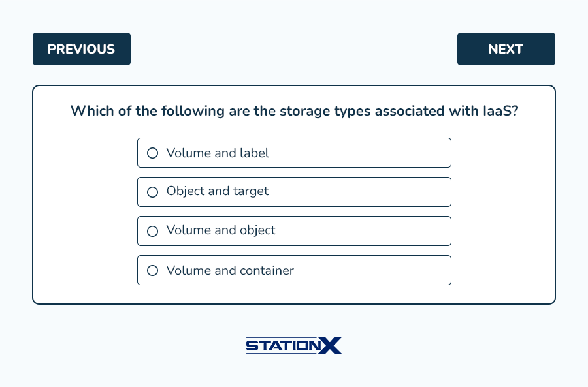The width and height of the screenshot is (588, 387).
Task: Click the word 'target' in the second option
Action: point(250,192)
